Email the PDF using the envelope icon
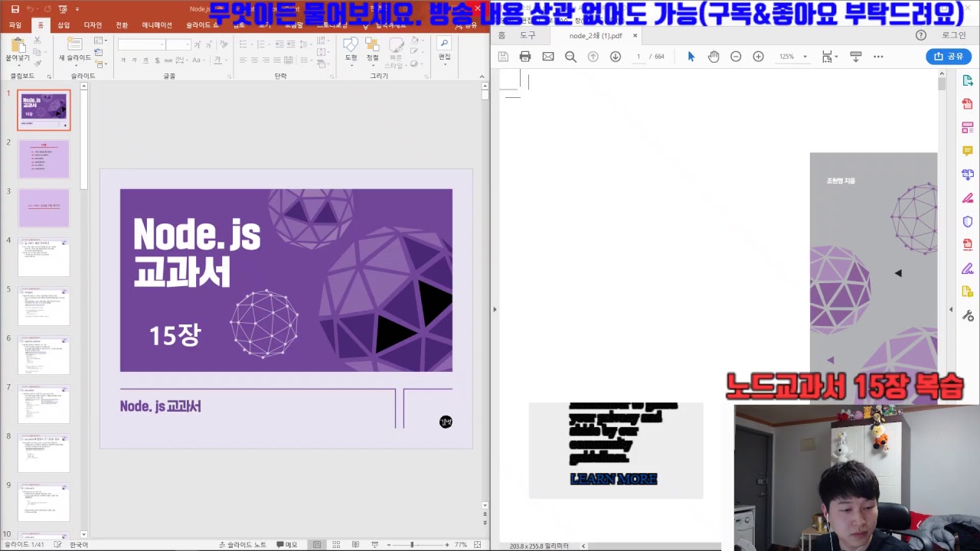This screenshot has width=980, height=551. (548, 57)
